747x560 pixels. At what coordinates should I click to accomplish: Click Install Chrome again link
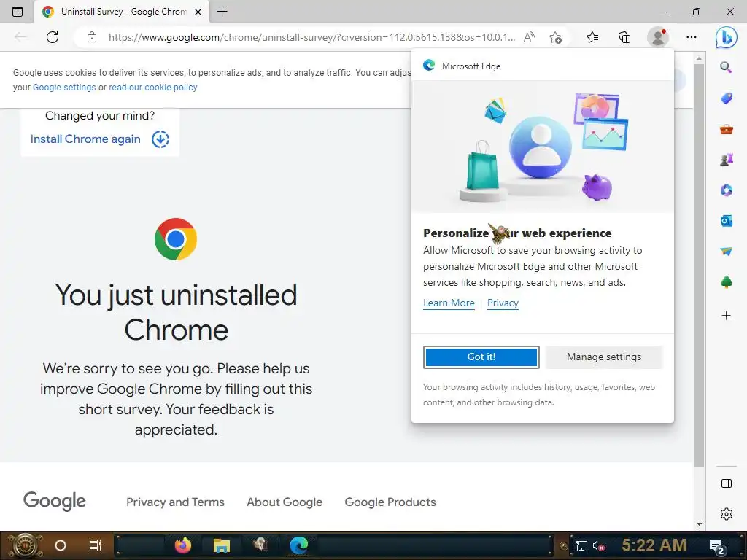click(x=85, y=139)
